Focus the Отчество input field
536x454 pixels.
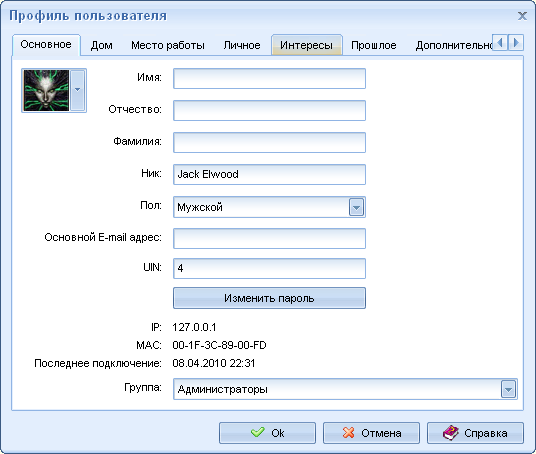pos(269,110)
